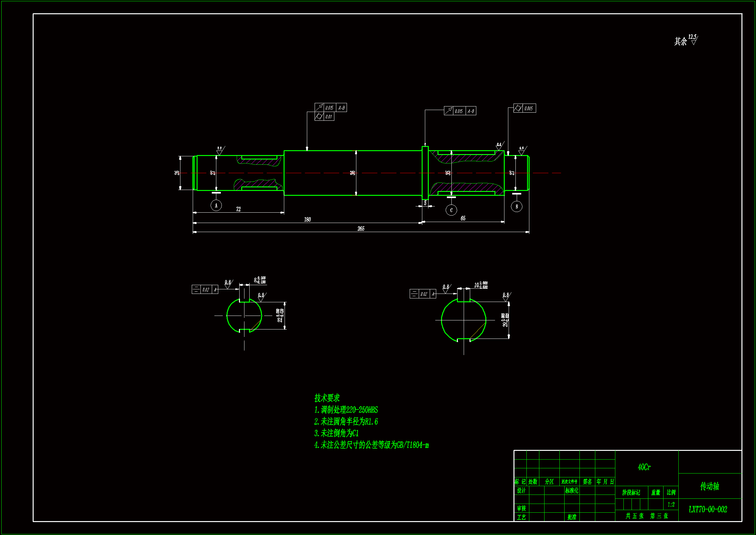Viewport: 756px width, 535px height.
Task: Click the 分区 column header
Action: [549, 482]
